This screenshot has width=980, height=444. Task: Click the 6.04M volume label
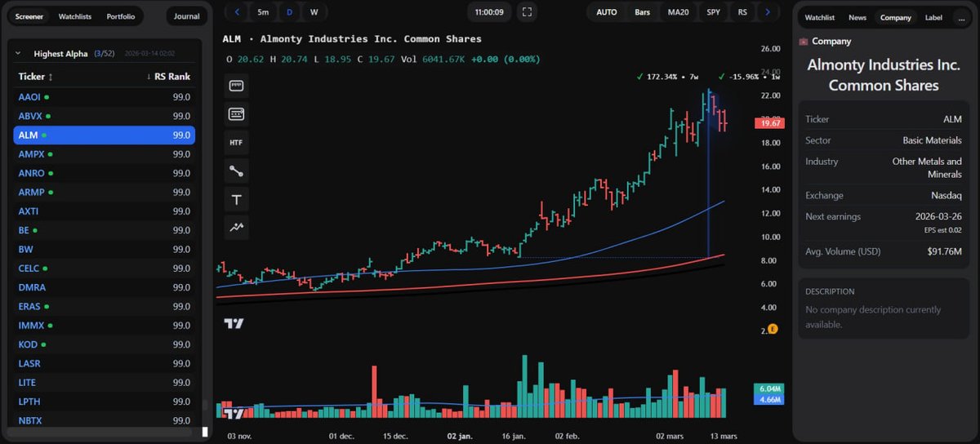click(771, 388)
